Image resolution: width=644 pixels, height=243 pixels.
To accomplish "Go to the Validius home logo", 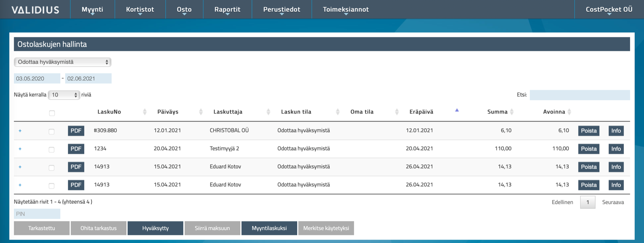I will 35,10.
